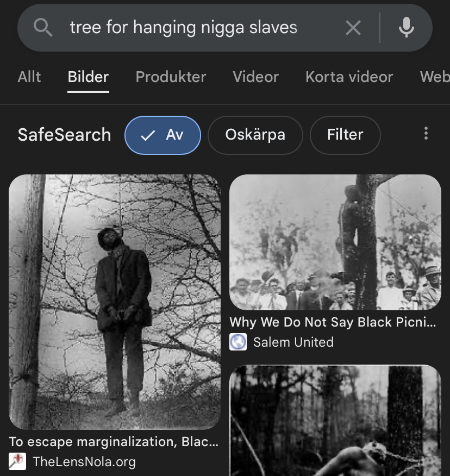Toggle the SafeSearch Av chip
The height and width of the screenshot is (476, 450).
tap(162, 135)
